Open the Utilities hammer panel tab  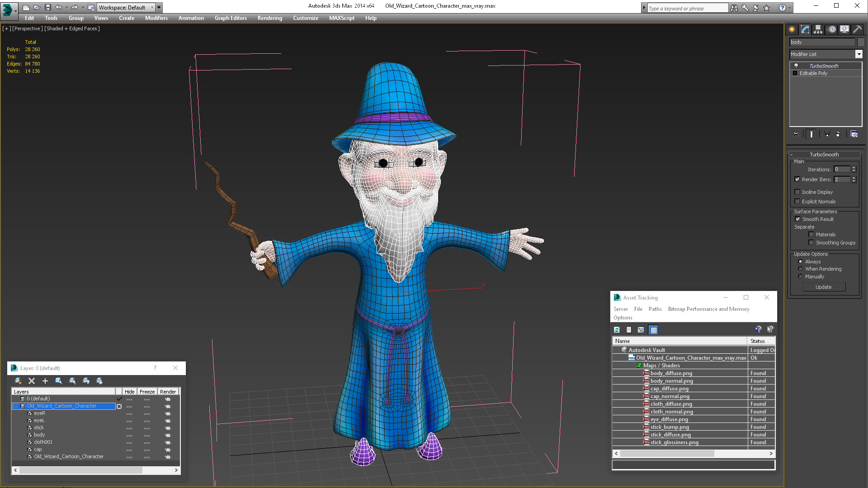(857, 29)
